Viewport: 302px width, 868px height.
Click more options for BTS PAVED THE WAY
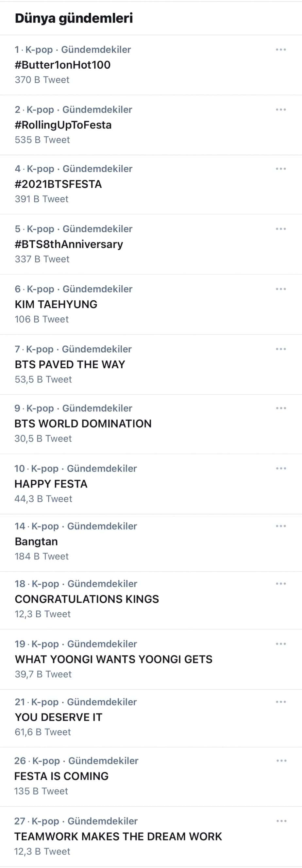(x=281, y=349)
